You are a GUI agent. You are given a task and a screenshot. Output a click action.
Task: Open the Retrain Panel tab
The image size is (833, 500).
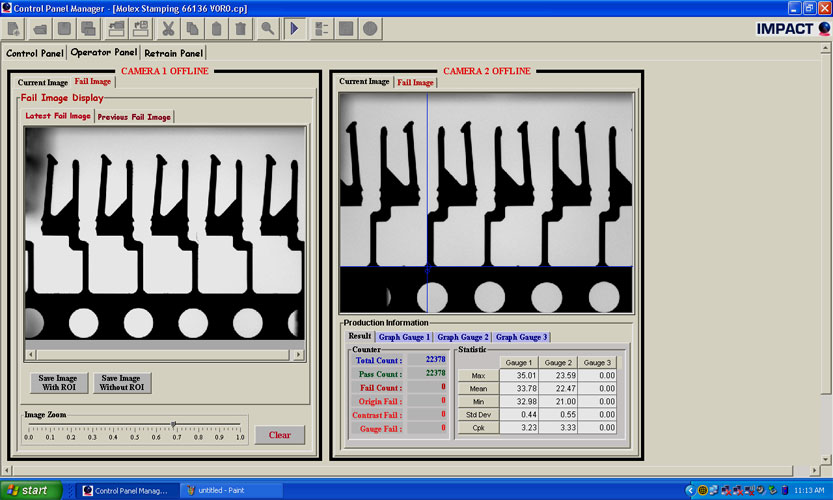point(173,53)
